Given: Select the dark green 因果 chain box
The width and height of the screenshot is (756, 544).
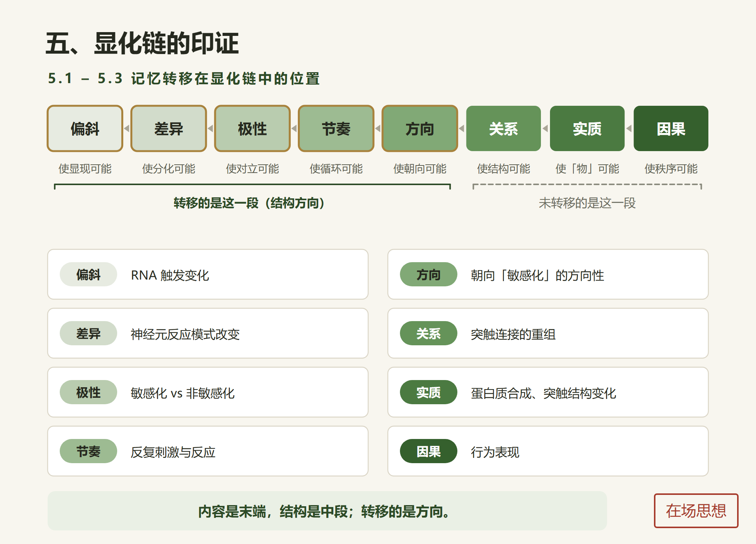Looking at the screenshot, I should (x=671, y=128).
